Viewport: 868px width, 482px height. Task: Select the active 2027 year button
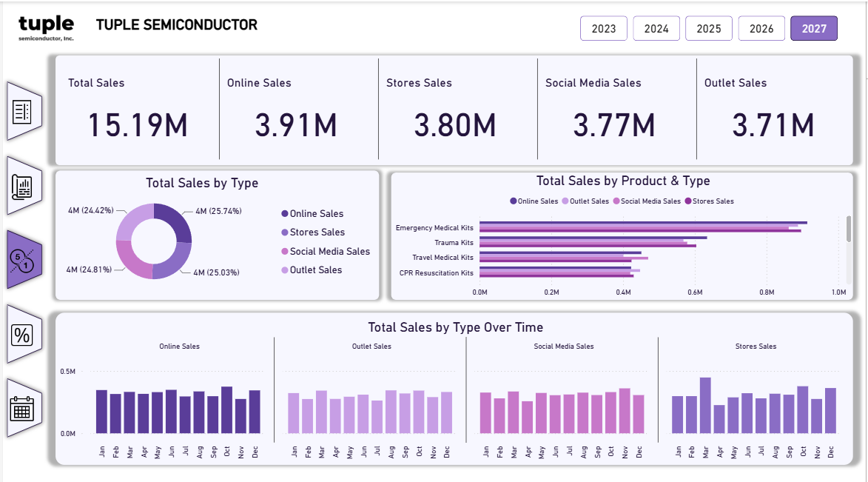point(814,28)
